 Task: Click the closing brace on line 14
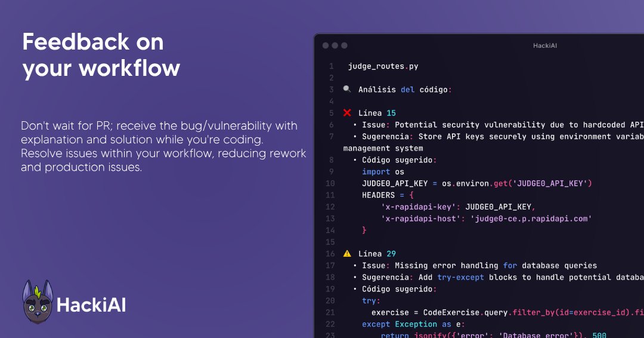pyautogui.click(x=364, y=231)
